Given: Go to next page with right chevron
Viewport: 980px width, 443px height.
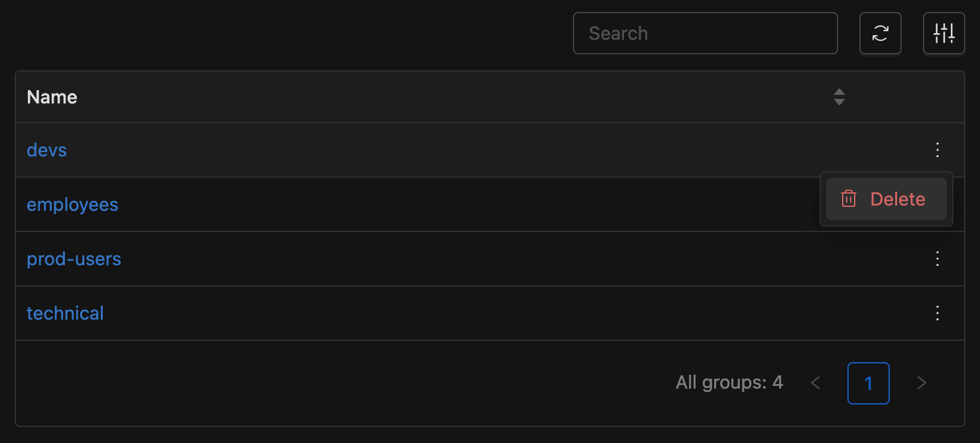Looking at the screenshot, I should 921,383.
